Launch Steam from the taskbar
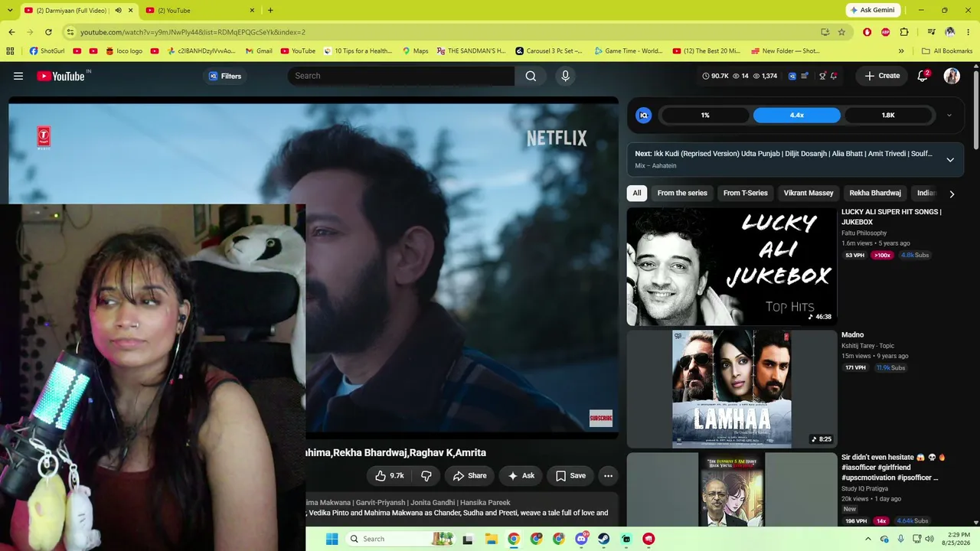This screenshot has width=980, height=551. click(x=603, y=539)
